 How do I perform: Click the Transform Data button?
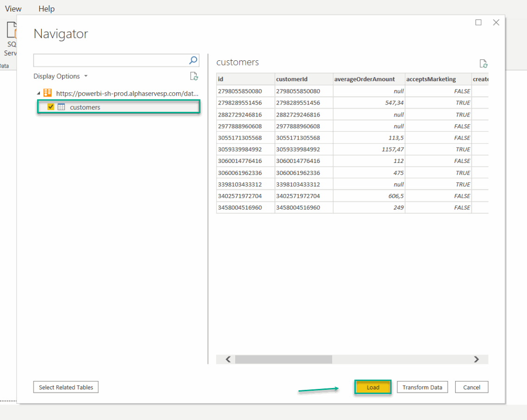(422, 387)
